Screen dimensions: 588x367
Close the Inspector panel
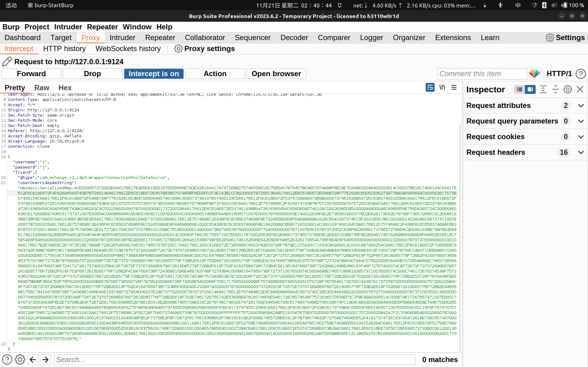pyautogui.click(x=580, y=89)
